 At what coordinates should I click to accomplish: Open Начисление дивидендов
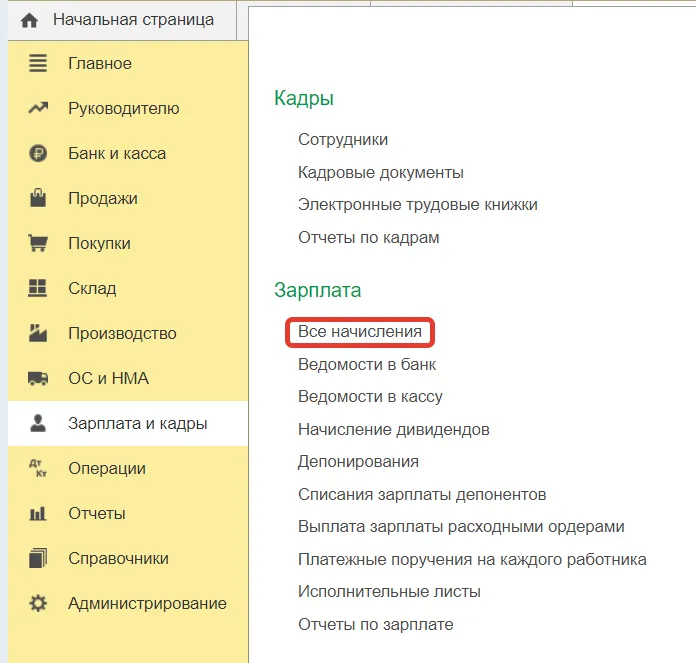click(394, 430)
